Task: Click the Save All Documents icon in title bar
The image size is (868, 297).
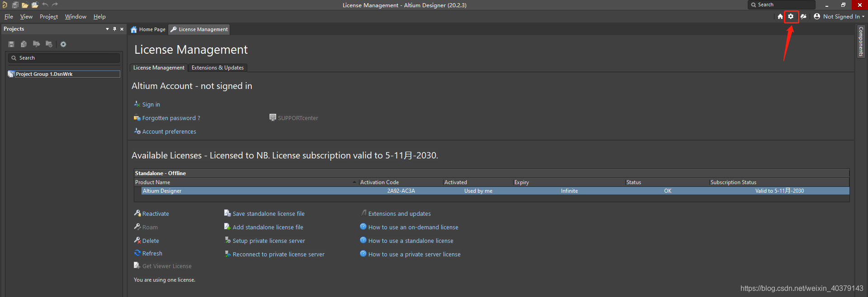Action: pyautogui.click(x=15, y=5)
